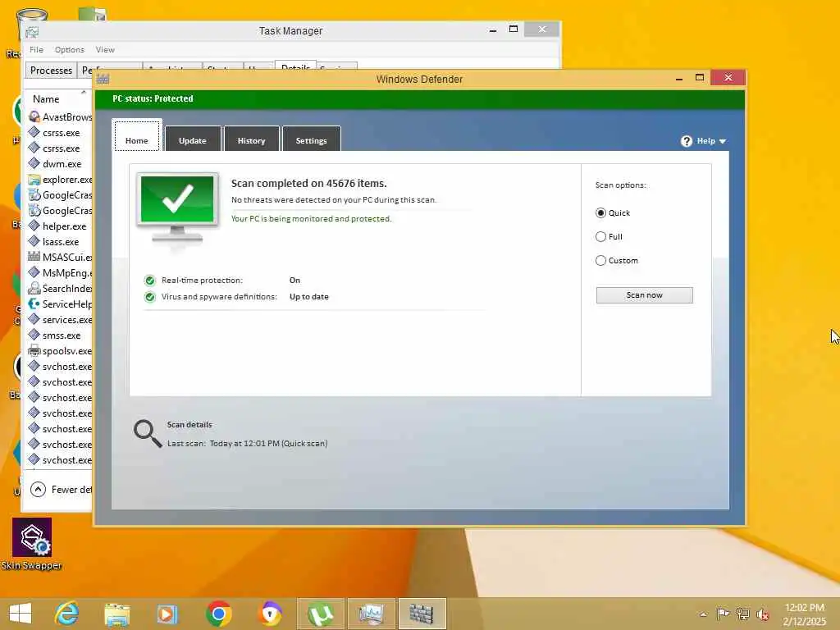Switch to Windows Defender taskbar button
This screenshot has height=630, width=840.
tap(422, 614)
